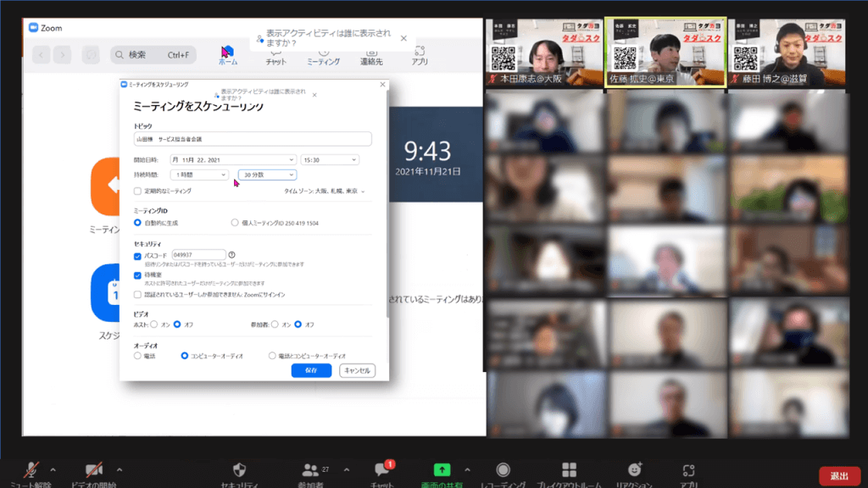Dismiss the activity notification in Zoom header
Viewport: 868px width, 488px height.
(x=403, y=38)
